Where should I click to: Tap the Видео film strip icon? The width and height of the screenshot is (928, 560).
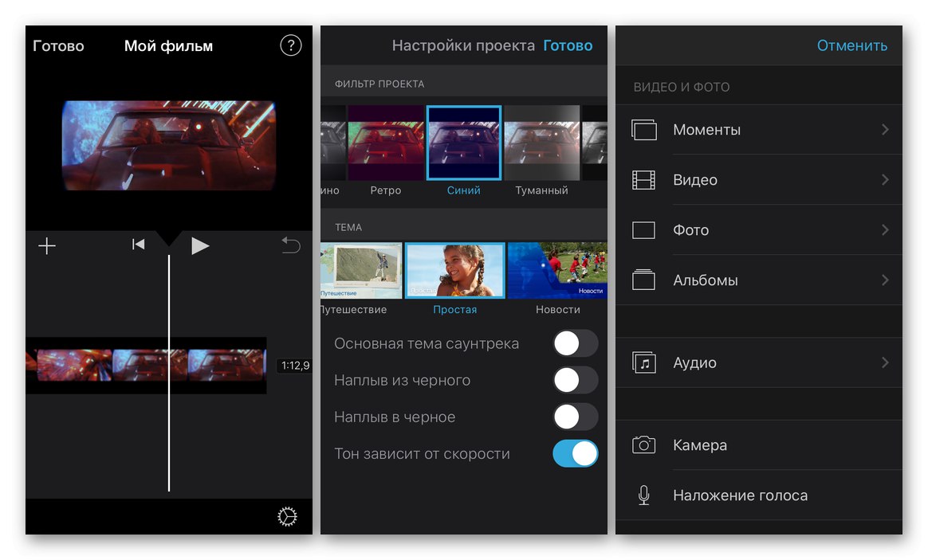pos(644,180)
